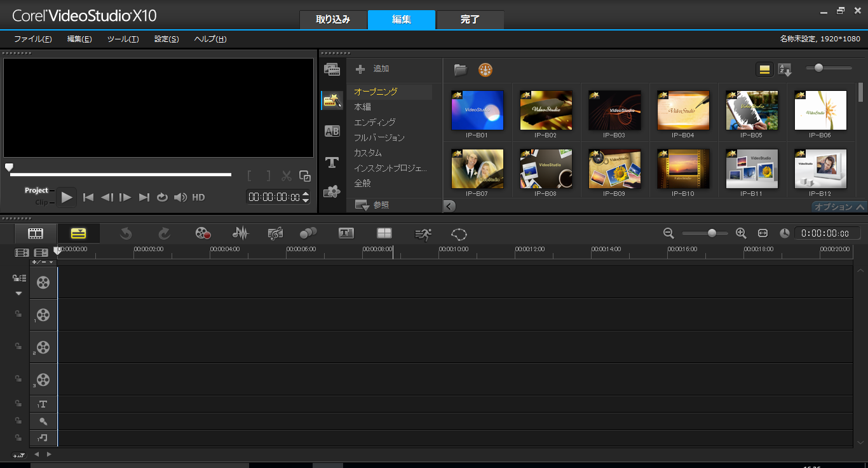Open the Help menu
Viewport: 868px width, 468px height.
tap(210, 39)
